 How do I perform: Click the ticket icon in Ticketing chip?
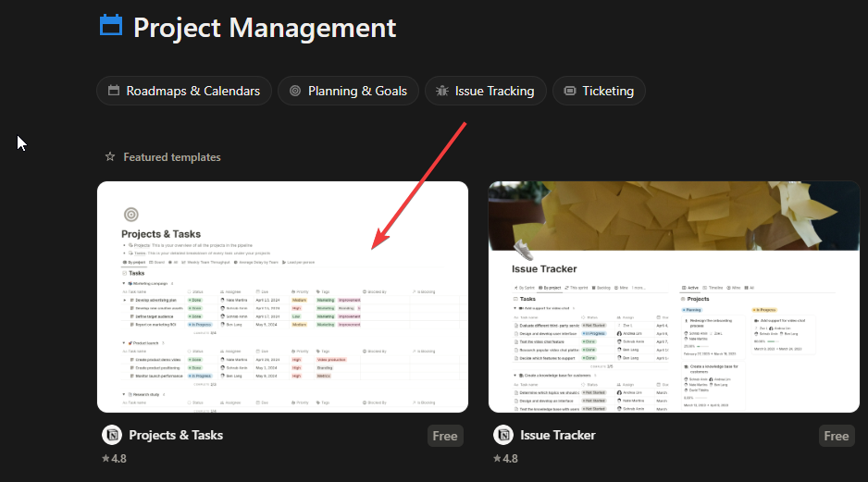click(x=569, y=91)
